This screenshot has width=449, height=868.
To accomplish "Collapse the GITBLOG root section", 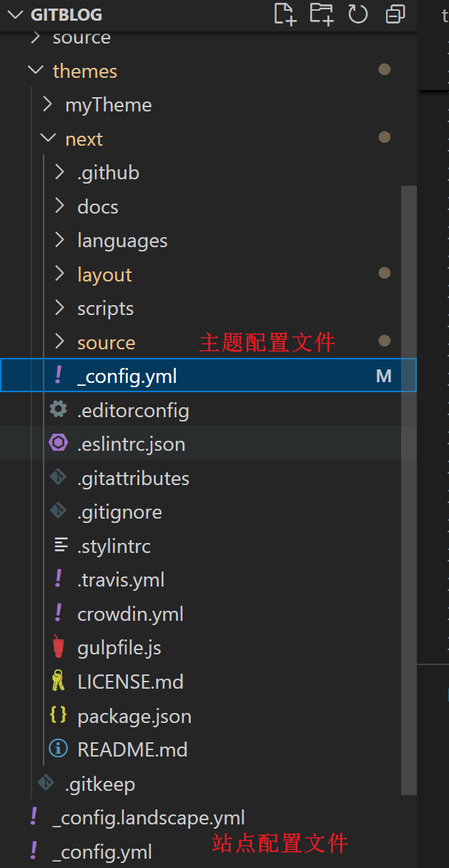I will point(16,14).
